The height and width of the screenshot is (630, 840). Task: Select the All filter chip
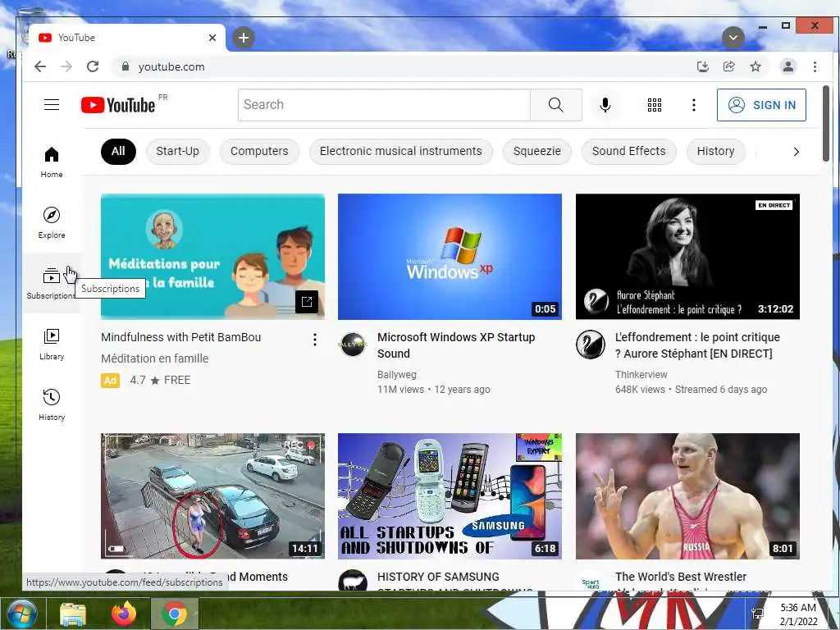tap(118, 151)
